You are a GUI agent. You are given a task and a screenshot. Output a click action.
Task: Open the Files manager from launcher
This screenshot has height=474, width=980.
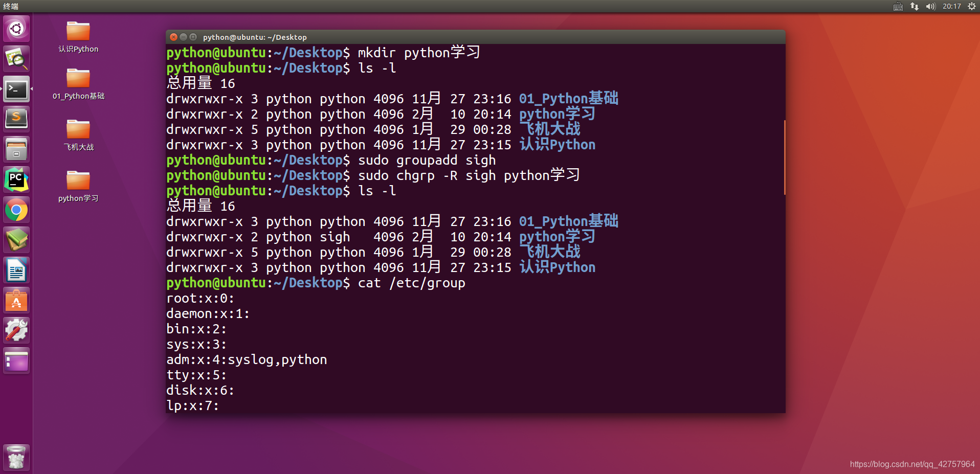16,149
